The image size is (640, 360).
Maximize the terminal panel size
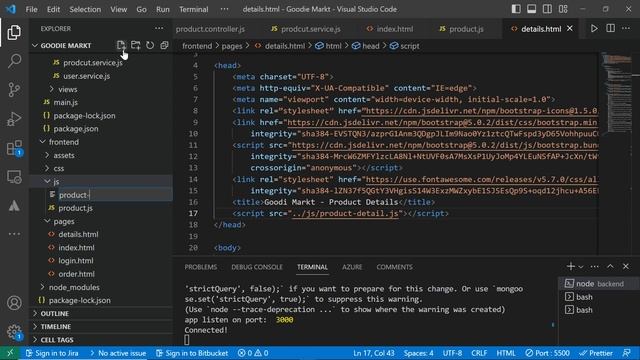610,267
